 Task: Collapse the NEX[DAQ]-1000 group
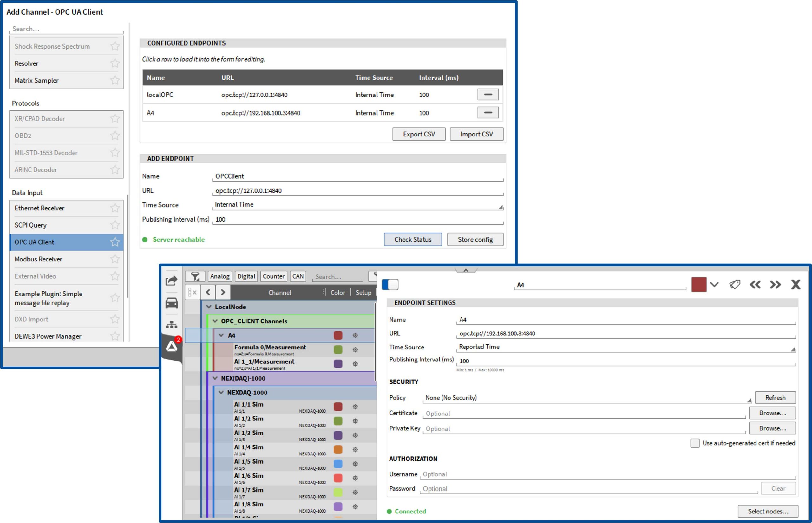(215, 378)
